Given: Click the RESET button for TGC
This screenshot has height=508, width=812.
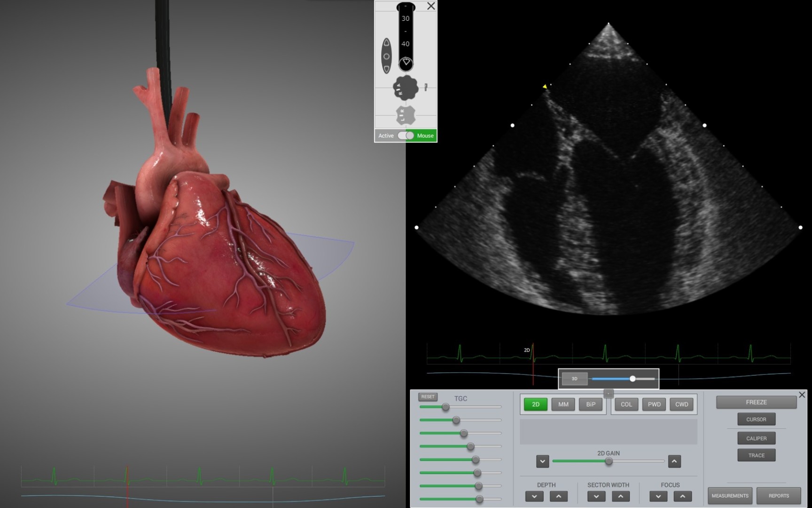Looking at the screenshot, I should (x=428, y=397).
